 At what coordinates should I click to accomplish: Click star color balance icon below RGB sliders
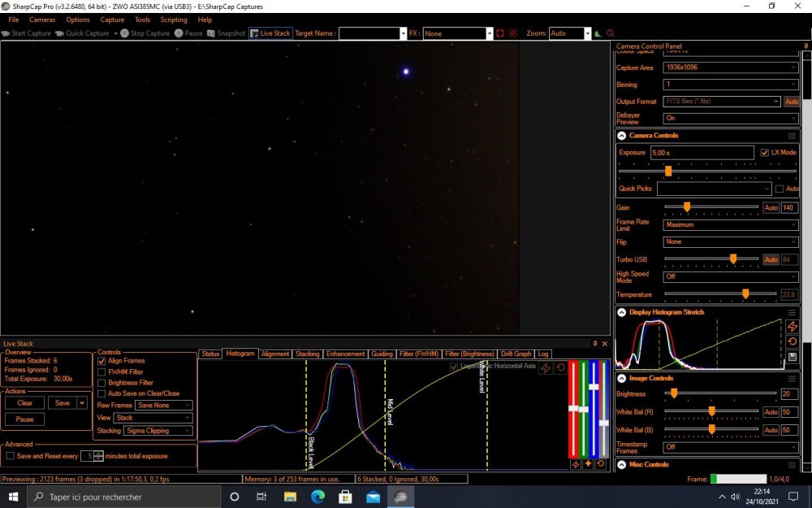point(588,464)
